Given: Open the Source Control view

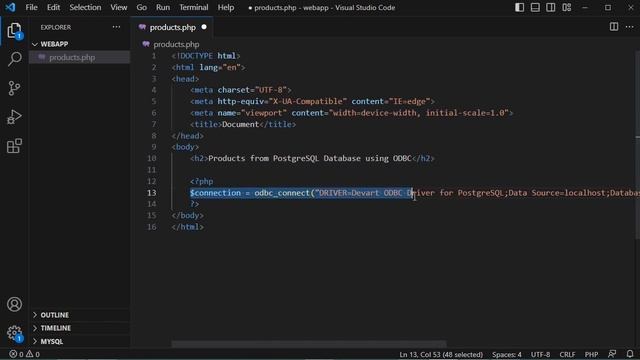Looking at the screenshot, I should click(x=14, y=88).
